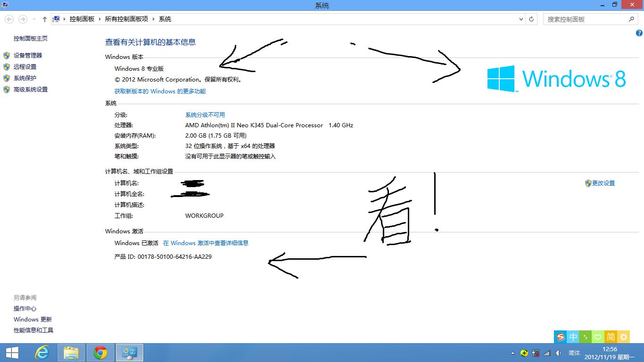
Task: Open File Explorer from taskbar
Action: [71, 353]
